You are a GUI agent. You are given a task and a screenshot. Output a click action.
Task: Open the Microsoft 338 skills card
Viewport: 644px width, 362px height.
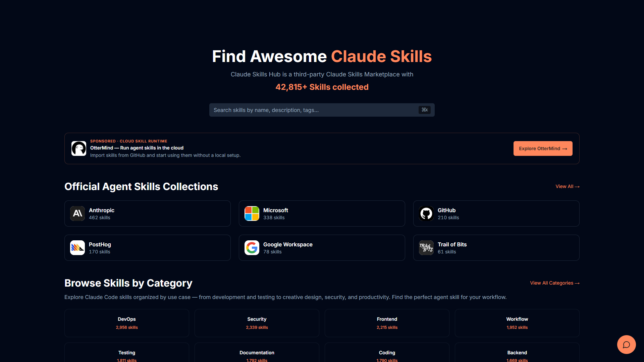(322, 214)
